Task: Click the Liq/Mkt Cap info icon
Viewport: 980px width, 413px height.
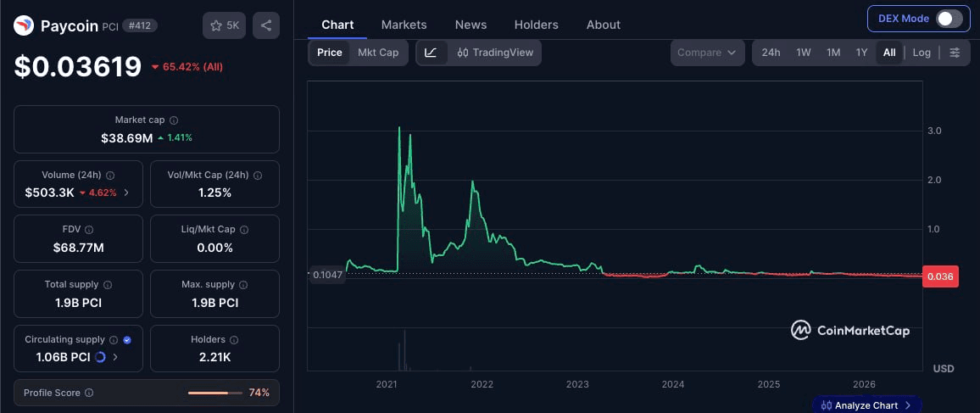Action: (x=244, y=230)
